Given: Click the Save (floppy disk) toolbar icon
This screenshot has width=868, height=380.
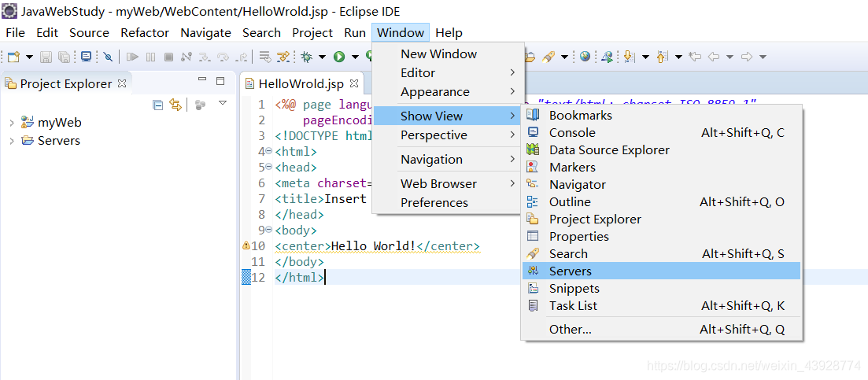Looking at the screenshot, I should click(x=46, y=57).
